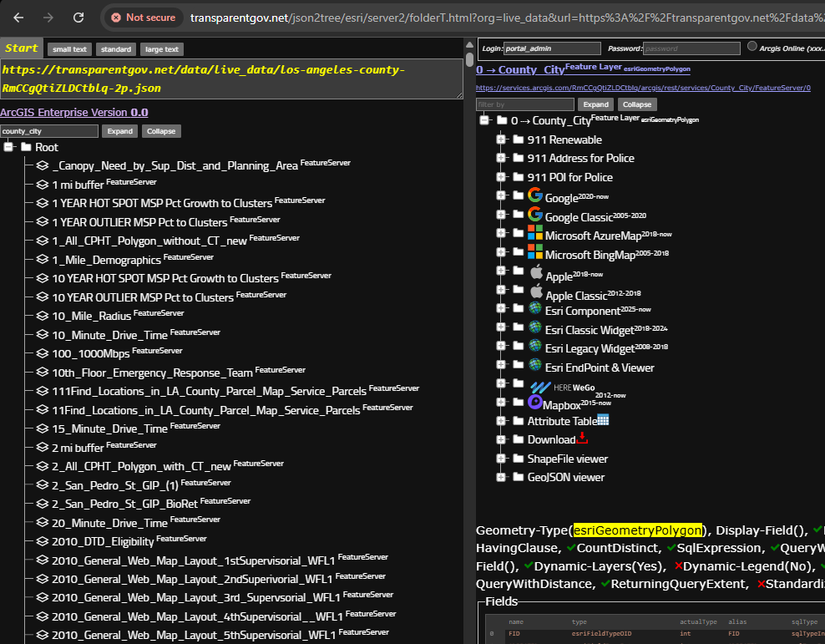Click the HERE WeGo logo icon
The image size is (825, 644).
click(x=541, y=387)
